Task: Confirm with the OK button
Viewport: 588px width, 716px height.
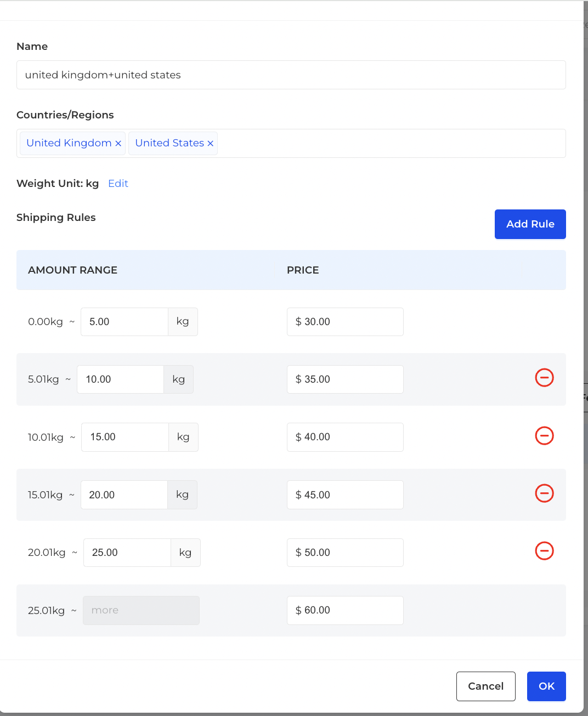Action: pos(546,686)
